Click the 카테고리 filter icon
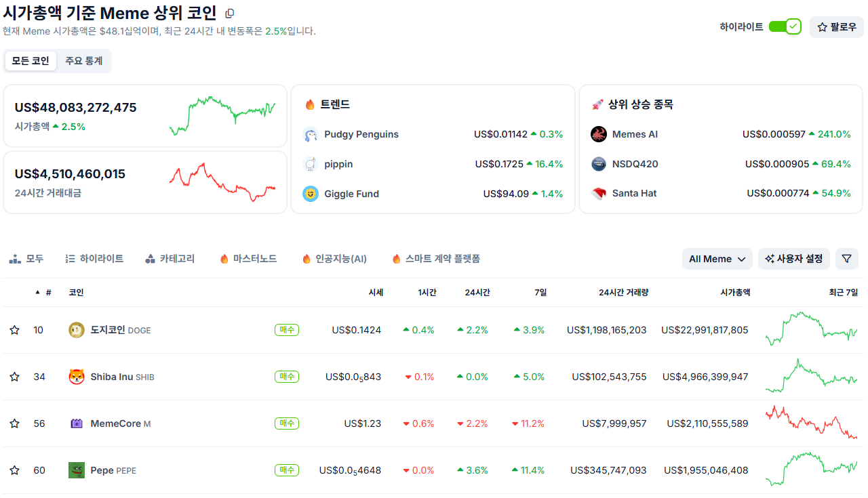Image resolution: width=868 pixels, height=498 pixels. (x=151, y=258)
